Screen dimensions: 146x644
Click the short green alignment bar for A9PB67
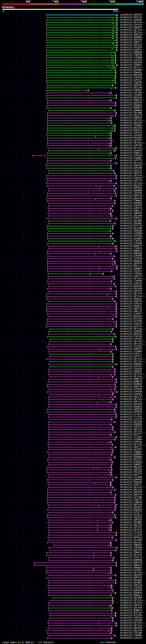click(68, 90)
